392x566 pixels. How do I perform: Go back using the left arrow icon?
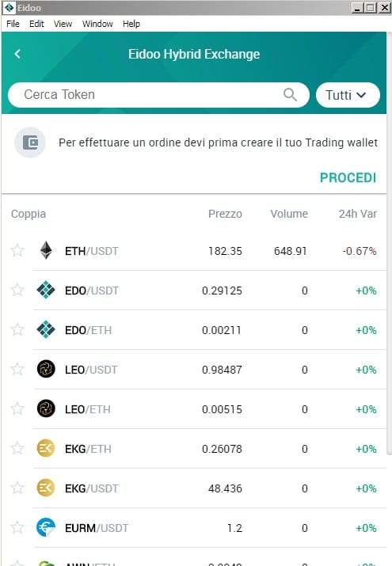coord(17,54)
